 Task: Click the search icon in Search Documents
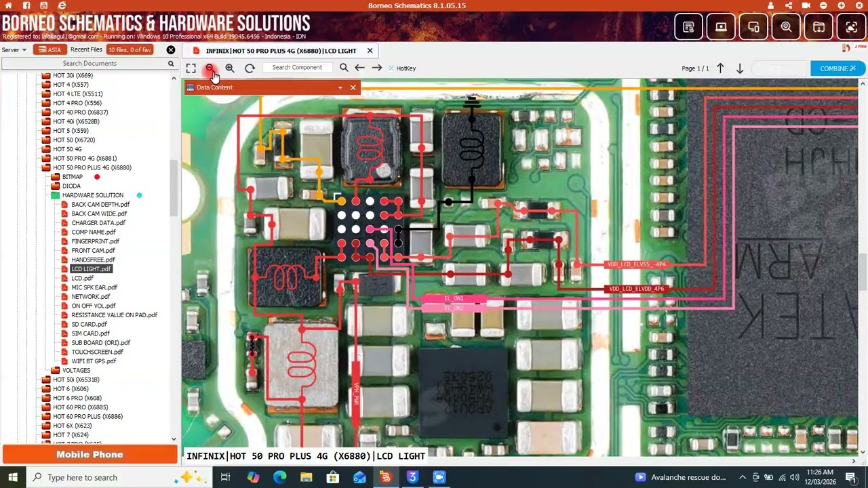[x=171, y=64]
